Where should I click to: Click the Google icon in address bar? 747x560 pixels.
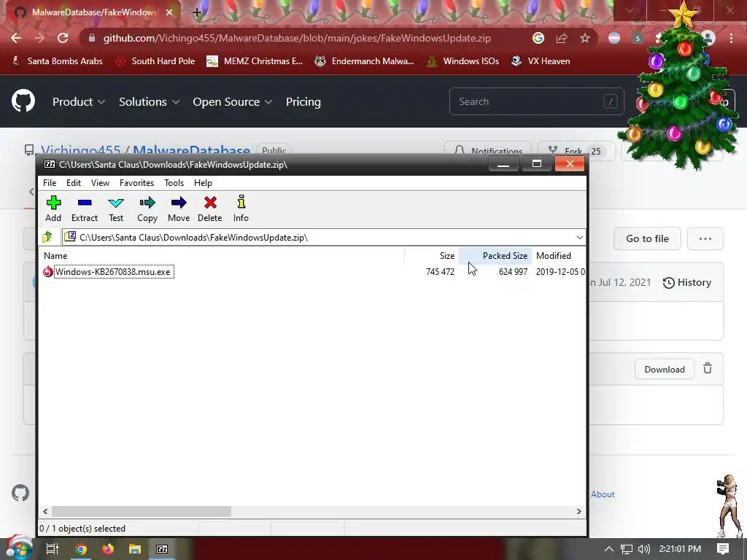538,38
